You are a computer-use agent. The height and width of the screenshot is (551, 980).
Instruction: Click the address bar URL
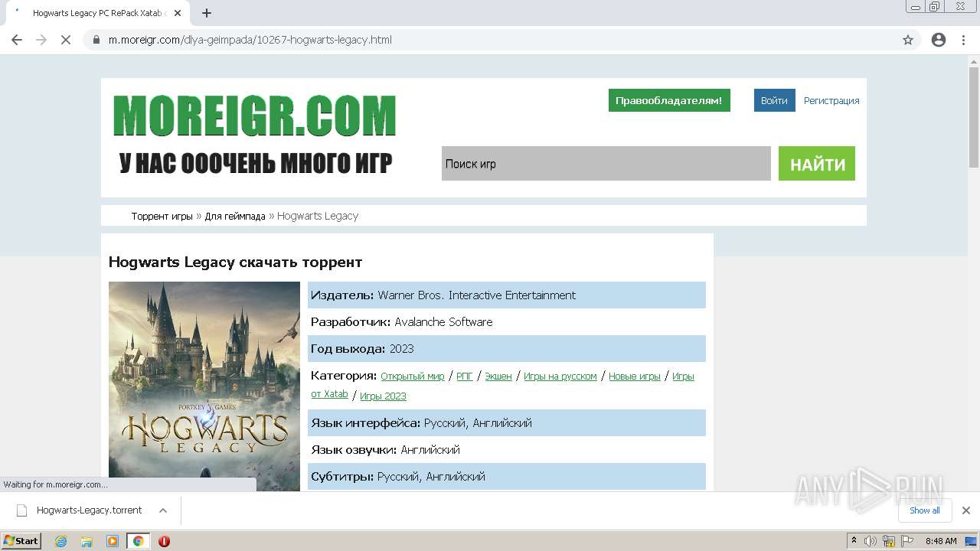point(250,40)
